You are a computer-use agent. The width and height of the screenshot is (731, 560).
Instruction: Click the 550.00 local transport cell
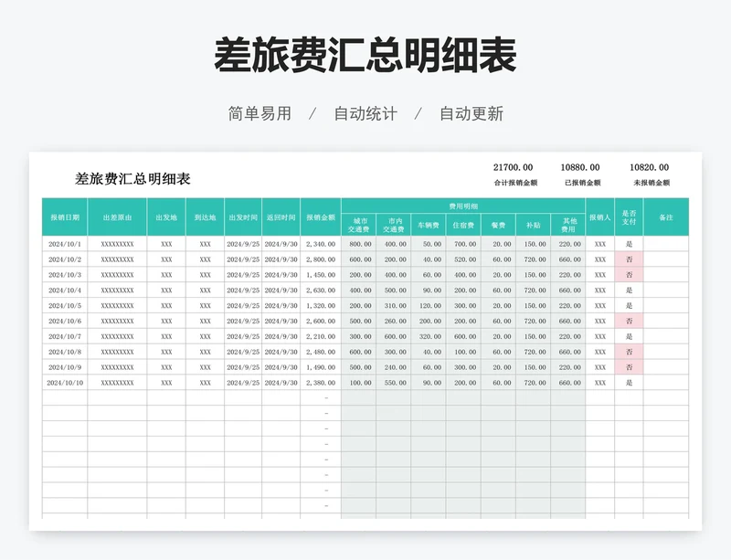[x=394, y=383]
